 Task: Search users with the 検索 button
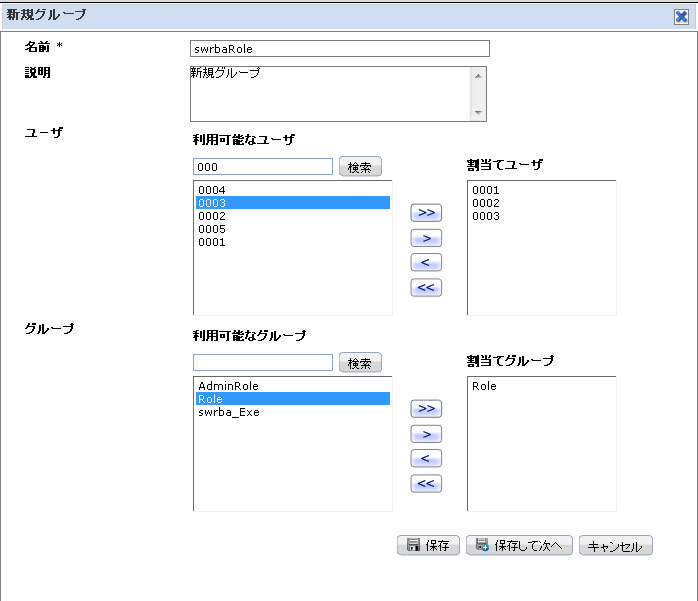360,166
